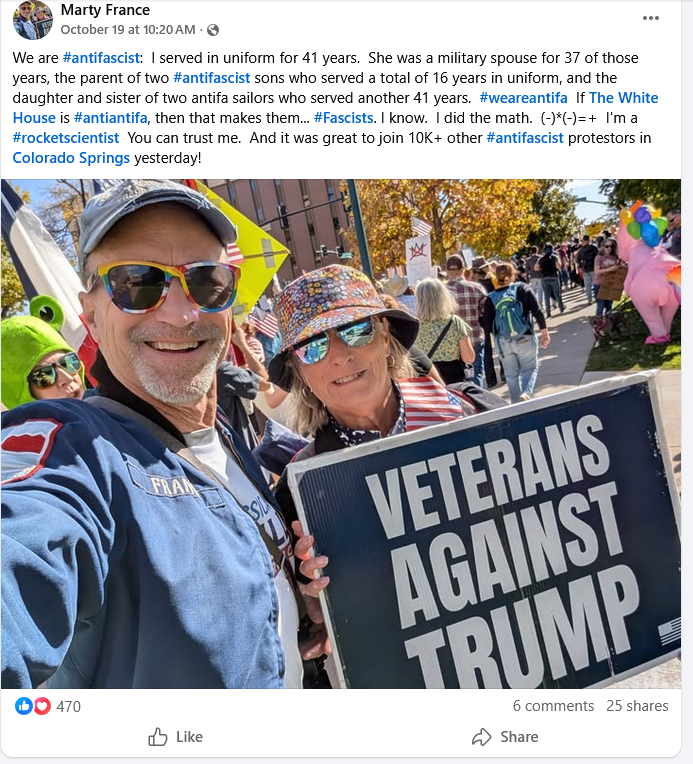View the 25 shares list
693x764 pixels.
637,706
